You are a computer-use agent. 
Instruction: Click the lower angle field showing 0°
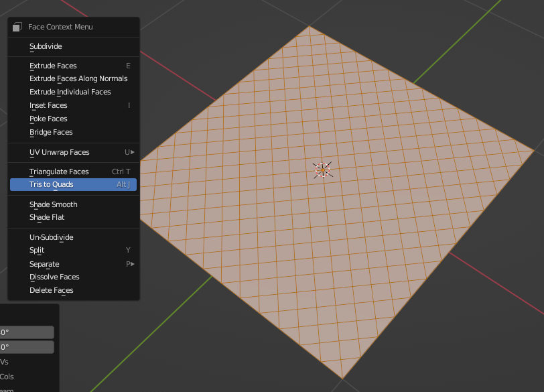[x=27, y=347]
